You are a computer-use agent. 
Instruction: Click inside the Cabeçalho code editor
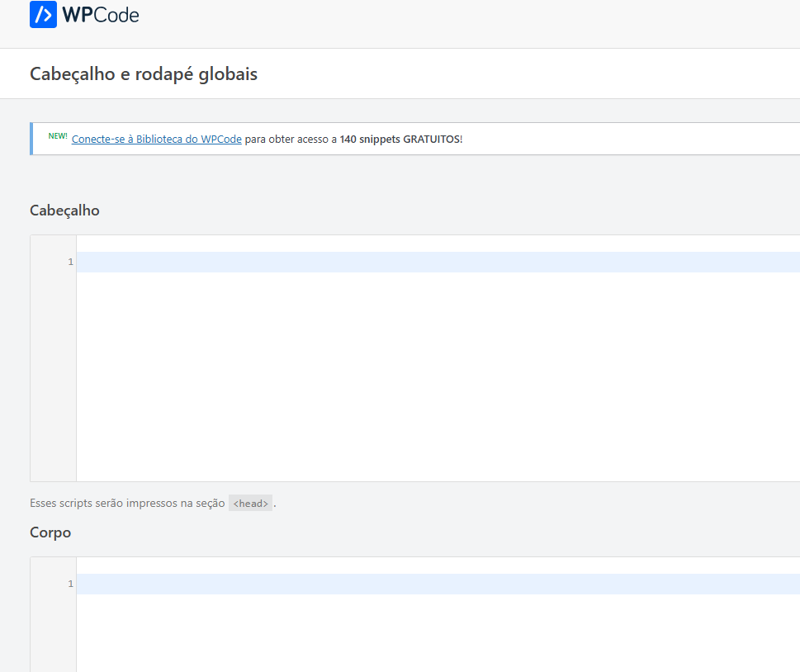[438, 358]
